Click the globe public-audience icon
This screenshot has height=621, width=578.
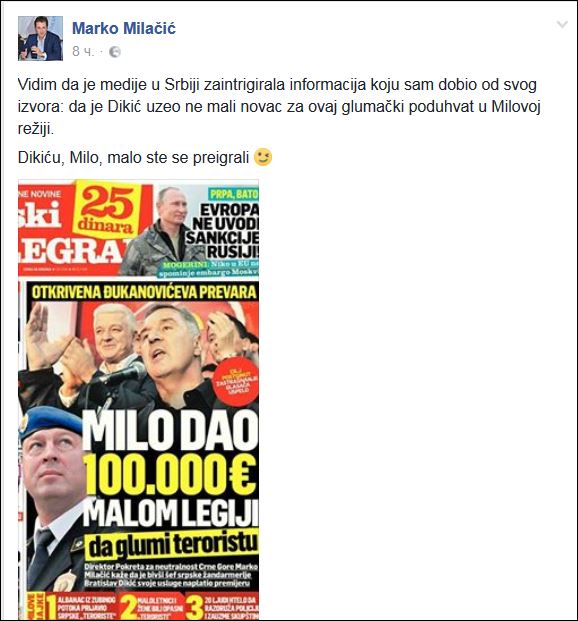tap(115, 52)
